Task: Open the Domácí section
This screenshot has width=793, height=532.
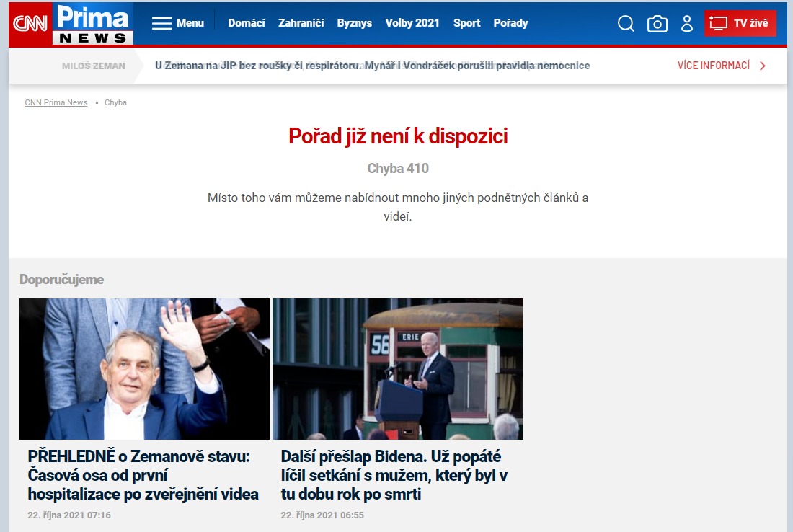Action: [247, 23]
